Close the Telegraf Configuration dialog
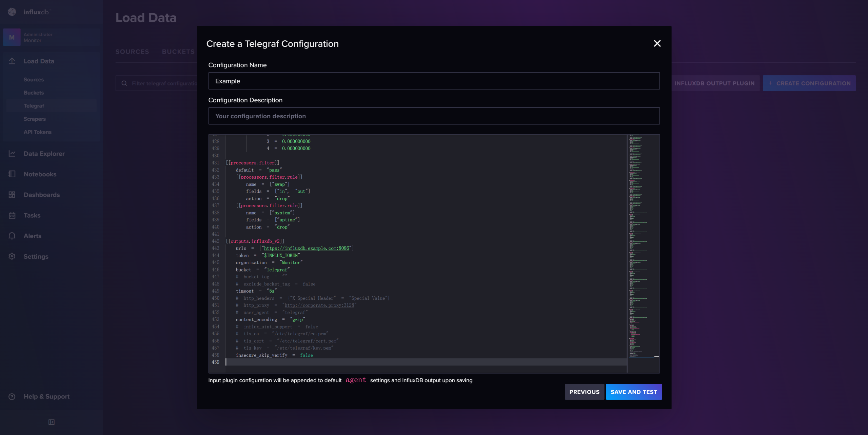868x435 pixels. (x=657, y=43)
